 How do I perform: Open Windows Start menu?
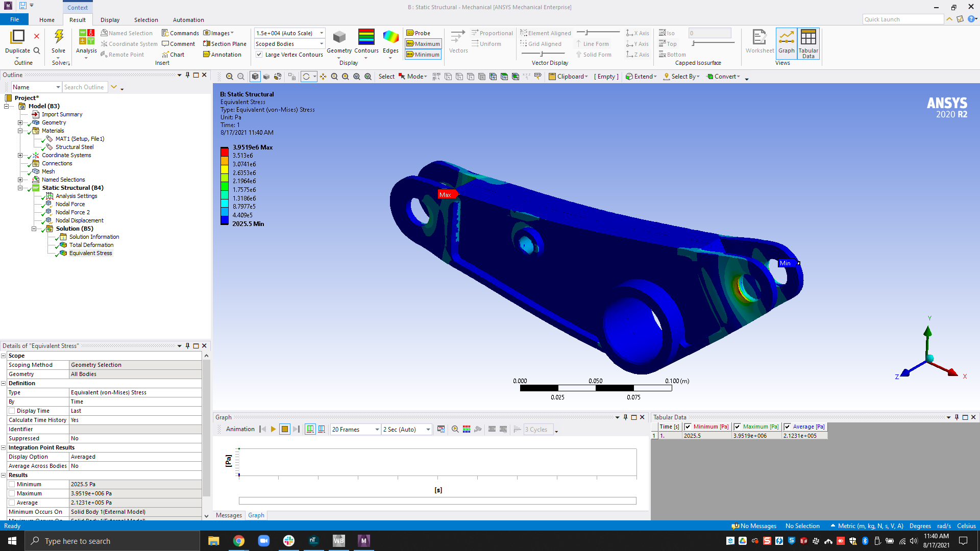[12, 541]
